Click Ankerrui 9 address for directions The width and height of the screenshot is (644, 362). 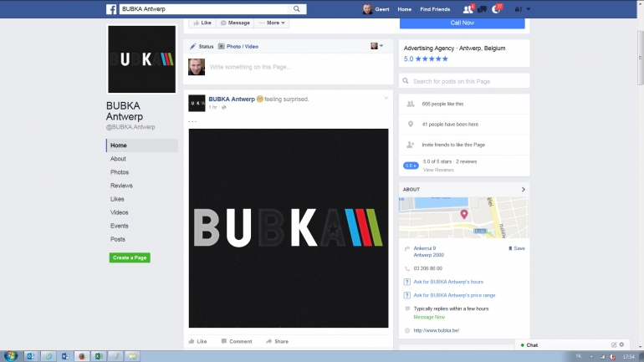point(429,252)
